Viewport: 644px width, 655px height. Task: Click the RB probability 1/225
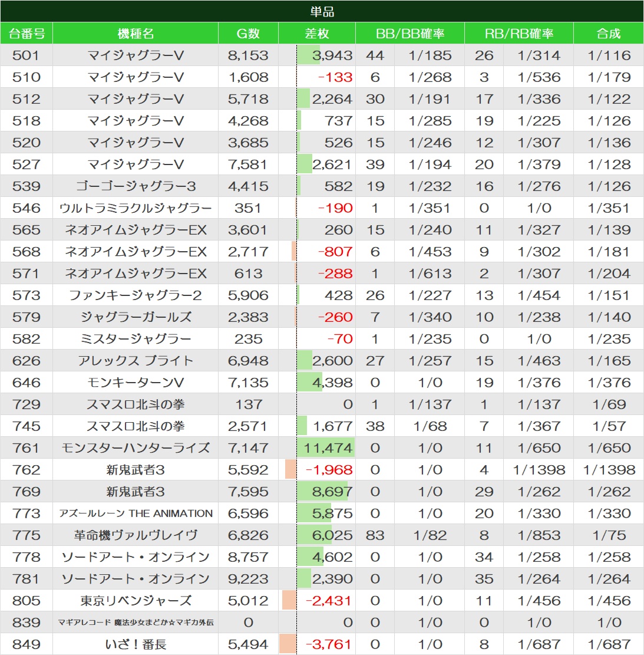coord(539,121)
